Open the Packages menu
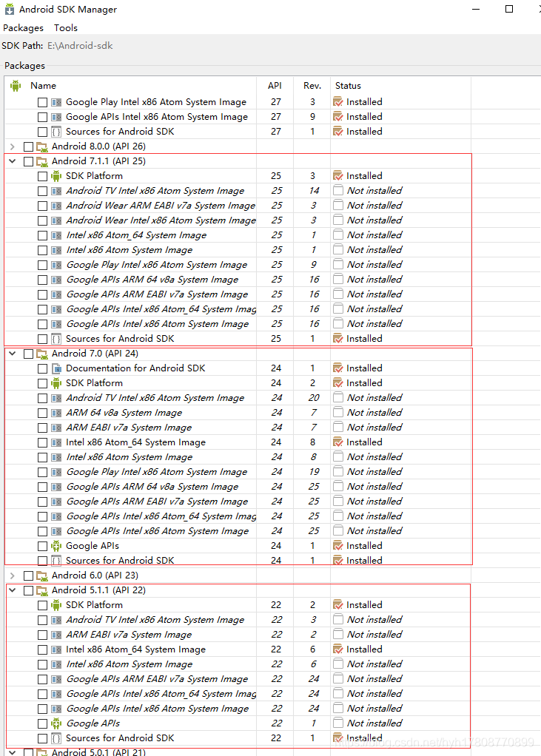The height and width of the screenshot is (756, 541). pos(23,28)
